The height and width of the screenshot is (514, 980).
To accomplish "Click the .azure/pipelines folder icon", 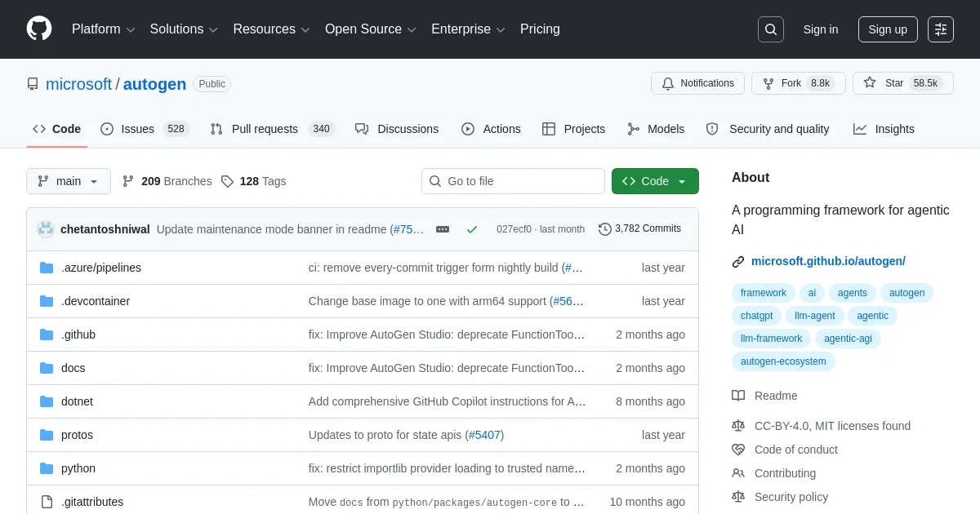I will tap(47, 268).
